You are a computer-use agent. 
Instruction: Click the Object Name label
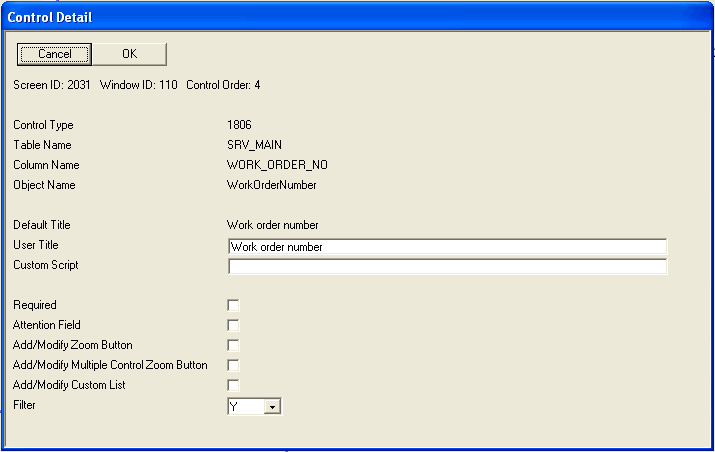coord(44,185)
